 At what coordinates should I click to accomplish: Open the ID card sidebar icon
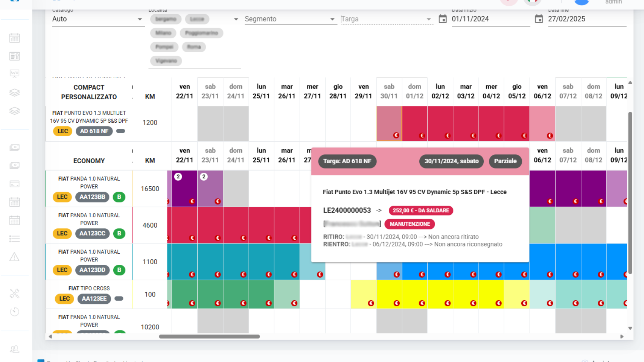[x=14, y=56]
